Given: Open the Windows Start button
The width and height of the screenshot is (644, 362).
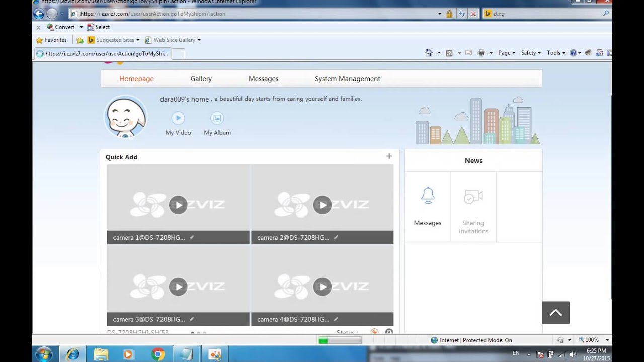Looking at the screenshot, I should pyautogui.click(x=44, y=354).
